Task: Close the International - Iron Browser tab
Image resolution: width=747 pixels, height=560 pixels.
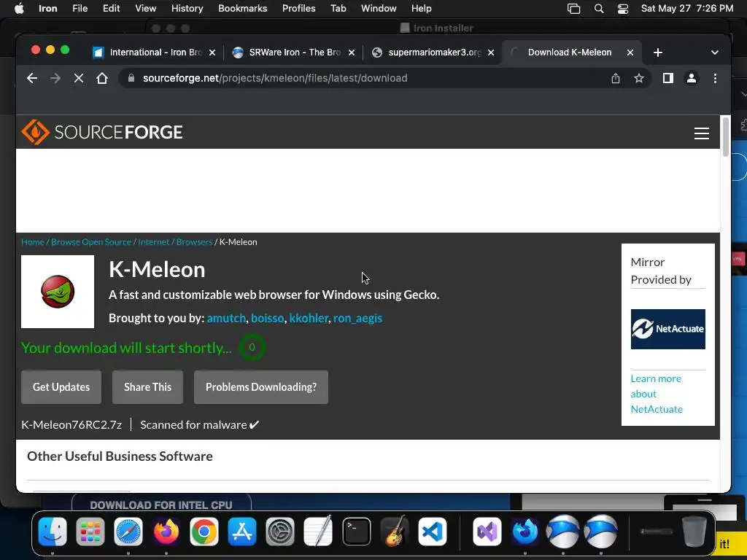Action: coord(212,52)
